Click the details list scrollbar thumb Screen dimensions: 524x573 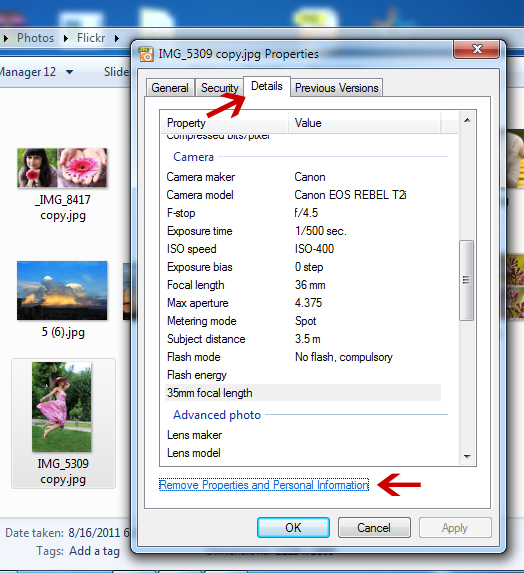click(x=467, y=280)
